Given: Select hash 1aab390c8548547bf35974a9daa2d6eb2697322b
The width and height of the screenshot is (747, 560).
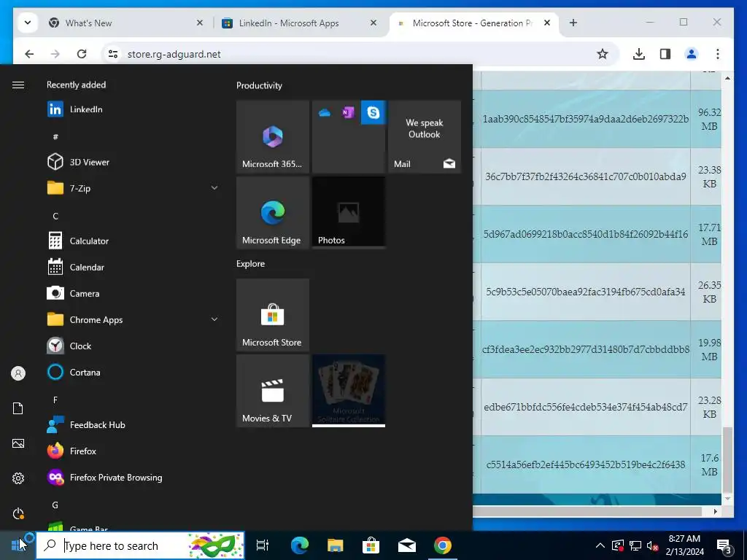Looking at the screenshot, I should 586,119.
